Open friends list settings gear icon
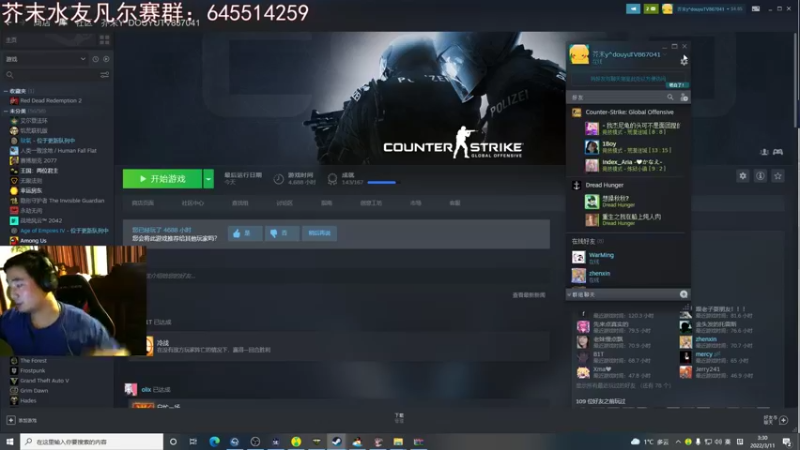Screen dimensions: 800x450 click(684, 60)
